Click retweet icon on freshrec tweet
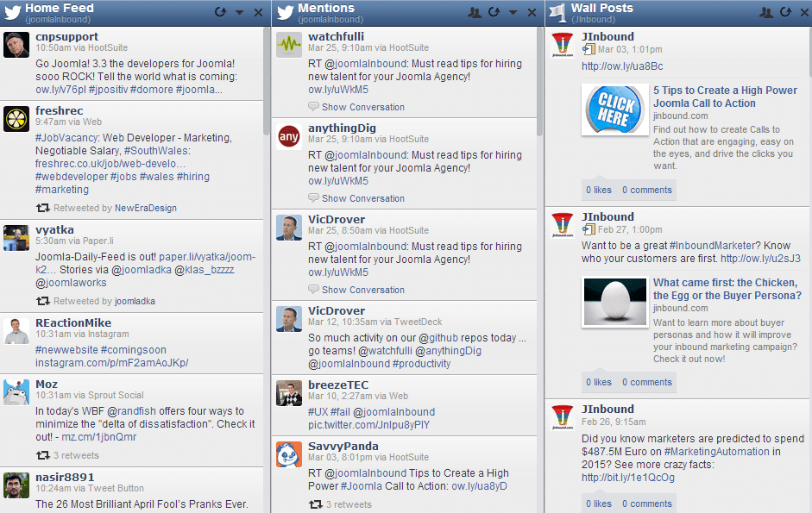Image resolution: width=812 pixels, height=513 pixels. (43, 208)
